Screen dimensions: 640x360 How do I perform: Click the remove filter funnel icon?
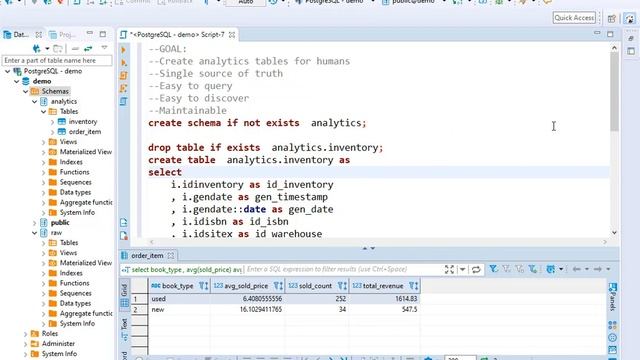[507, 269]
